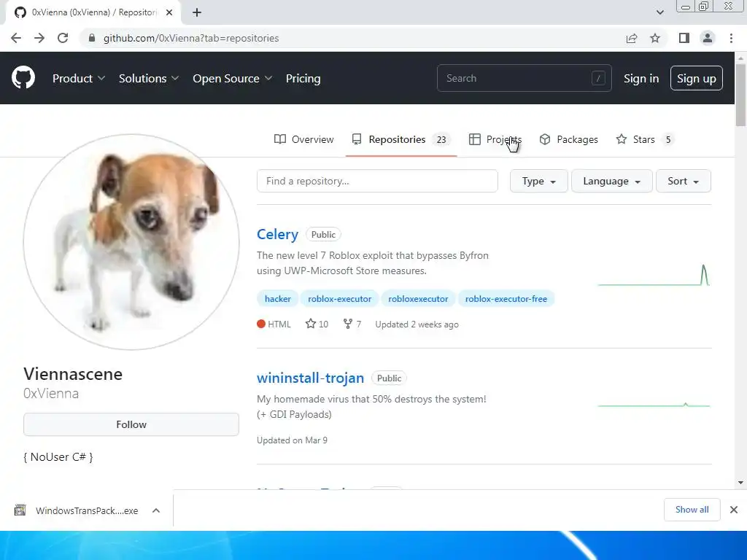Open the Type filter dropdown
The height and width of the screenshot is (560, 747).
539,181
